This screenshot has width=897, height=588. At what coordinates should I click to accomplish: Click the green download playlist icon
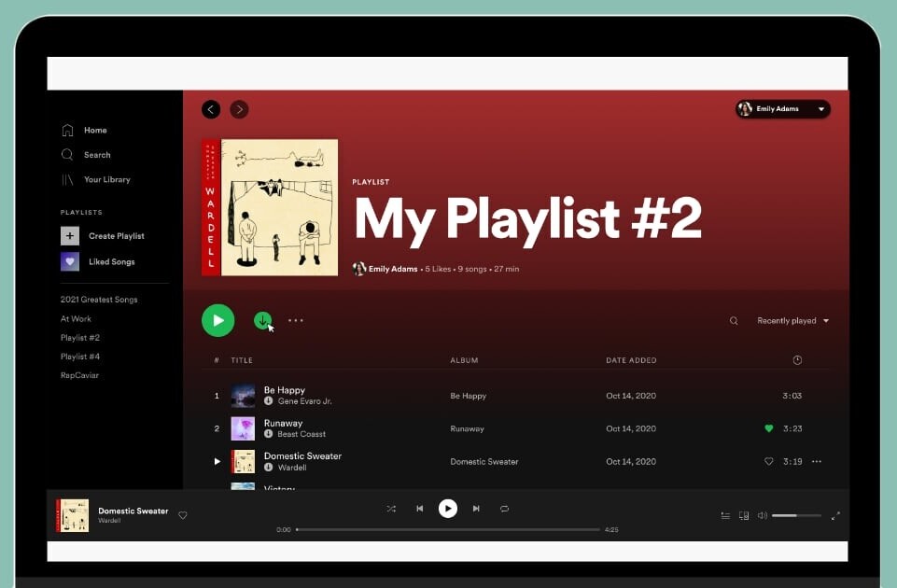[262, 320]
